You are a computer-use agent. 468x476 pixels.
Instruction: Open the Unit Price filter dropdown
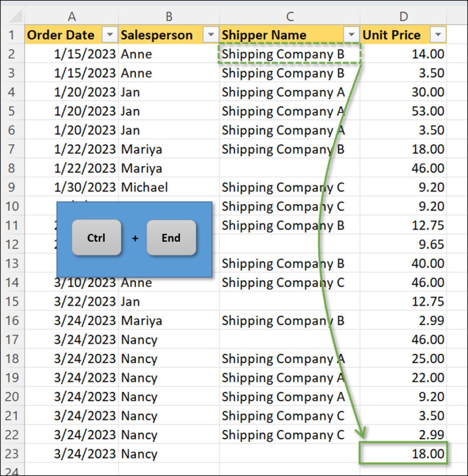tap(438, 35)
